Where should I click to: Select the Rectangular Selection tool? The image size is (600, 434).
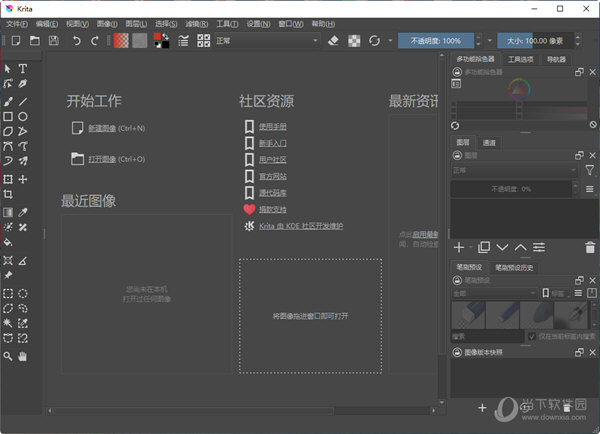click(8, 294)
